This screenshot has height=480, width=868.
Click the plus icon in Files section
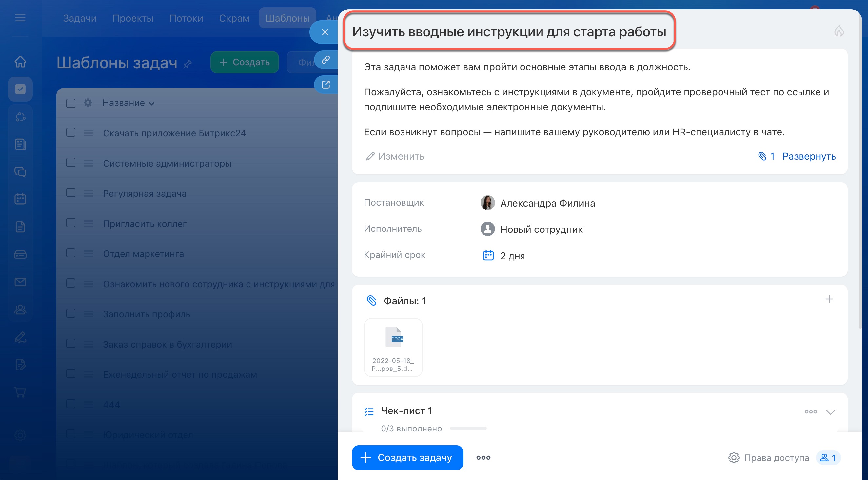(x=829, y=299)
